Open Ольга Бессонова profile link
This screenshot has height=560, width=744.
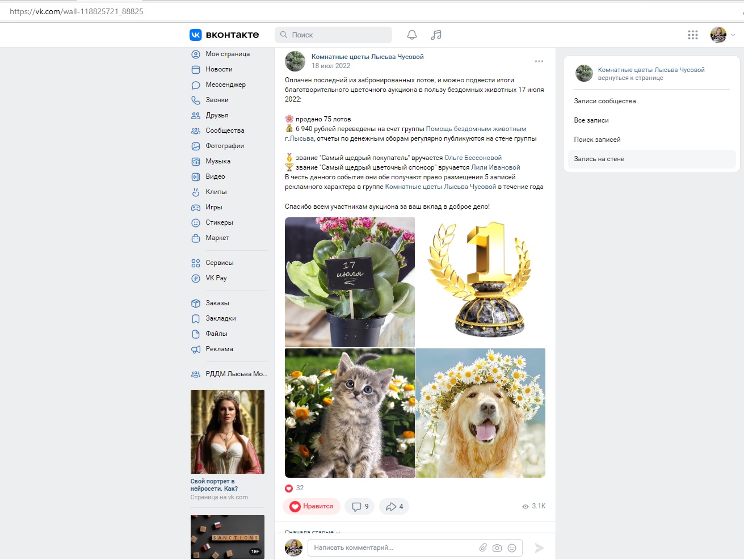[x=473, y=158]
